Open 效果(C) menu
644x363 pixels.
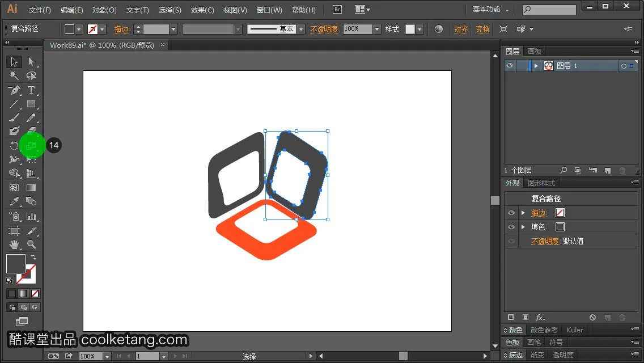coord(202,10)
